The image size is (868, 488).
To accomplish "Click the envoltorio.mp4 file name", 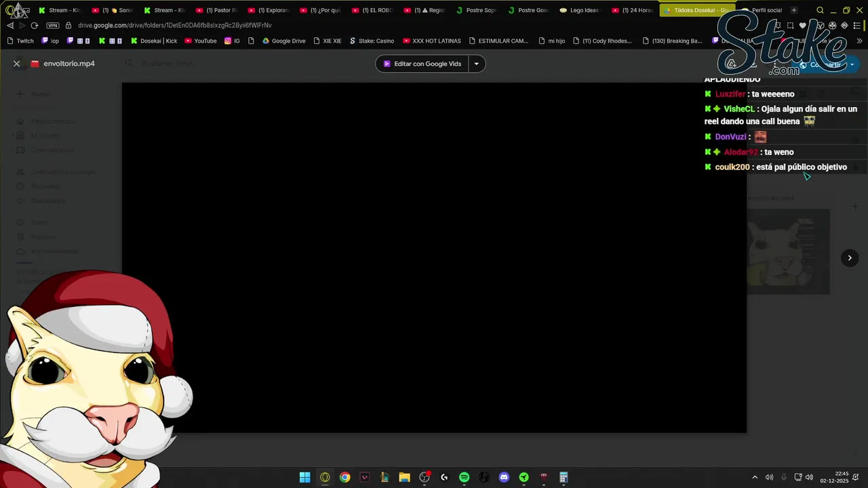I will [x=69, y=64].
